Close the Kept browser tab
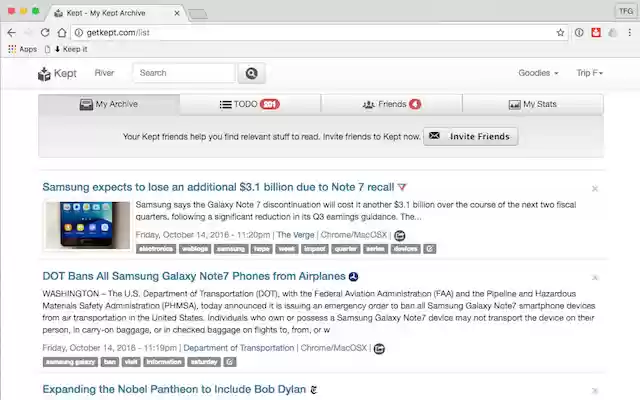Screen dimensions: 640x400 [x=177, y=13]
